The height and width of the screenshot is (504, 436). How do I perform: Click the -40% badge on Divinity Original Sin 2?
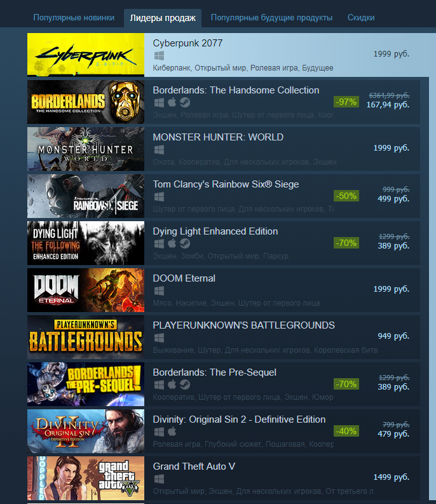point(346,431)
